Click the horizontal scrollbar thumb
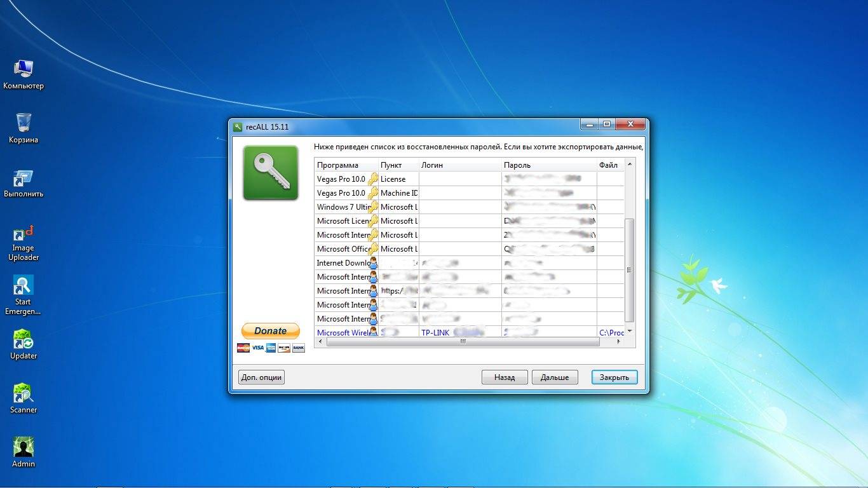 tap(463, 342)
